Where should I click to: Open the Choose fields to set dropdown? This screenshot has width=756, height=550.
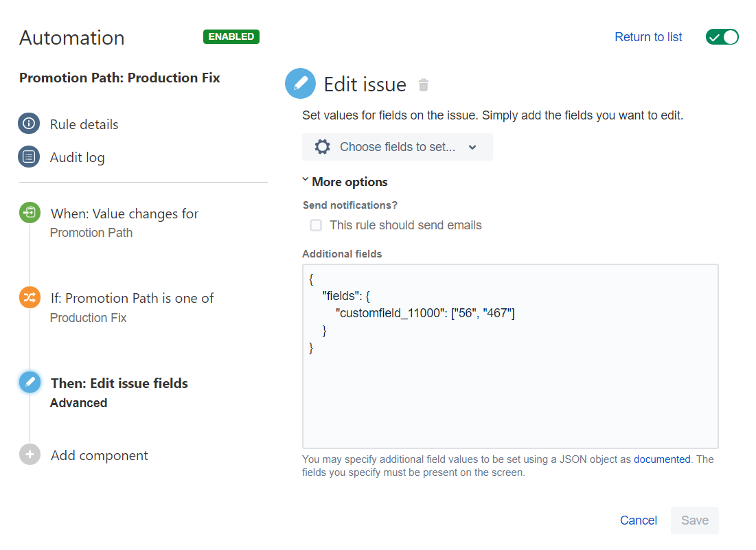pyautogui.click(x=397, y=147)
